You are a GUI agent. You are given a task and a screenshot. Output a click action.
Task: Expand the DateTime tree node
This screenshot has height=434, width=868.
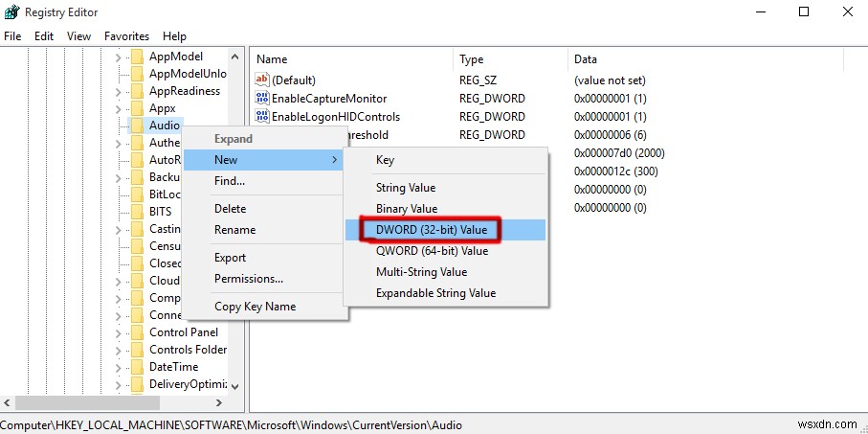(118, 367)
